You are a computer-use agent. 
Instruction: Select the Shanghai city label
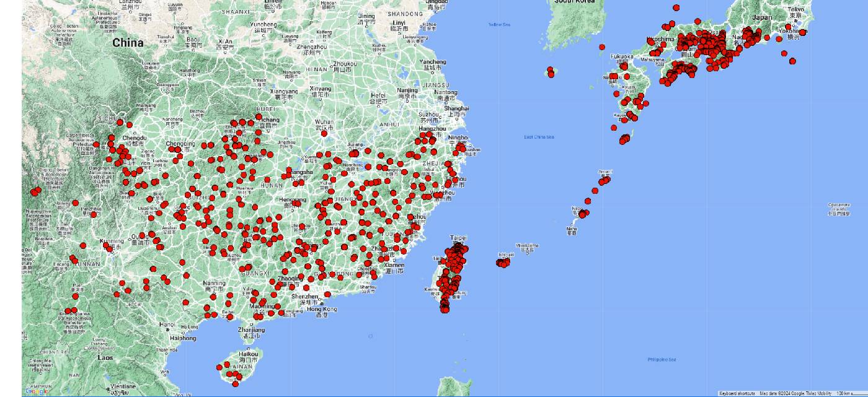pos(456,108)
